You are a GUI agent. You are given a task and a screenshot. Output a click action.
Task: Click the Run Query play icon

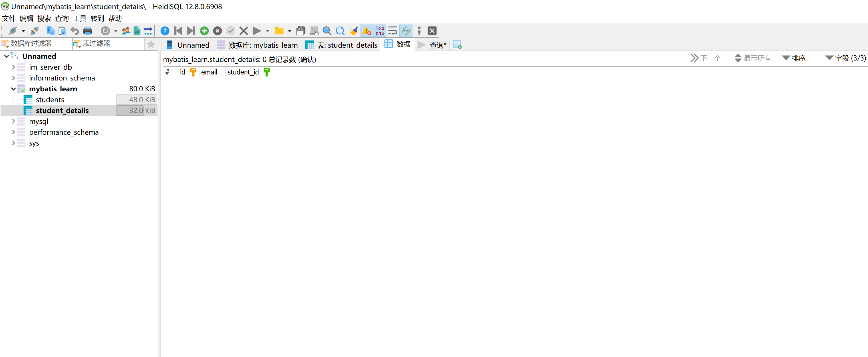tap(257, 31)
